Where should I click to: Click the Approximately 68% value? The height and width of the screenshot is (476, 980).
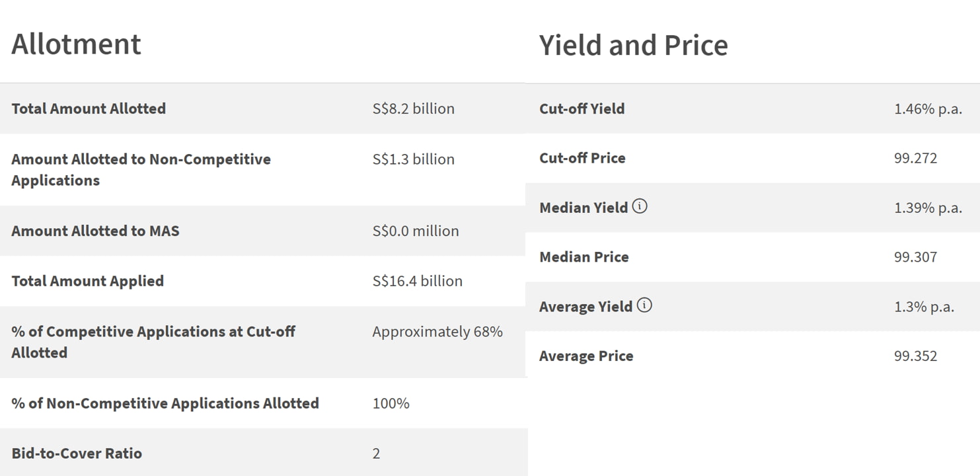(x=437, y=331)
